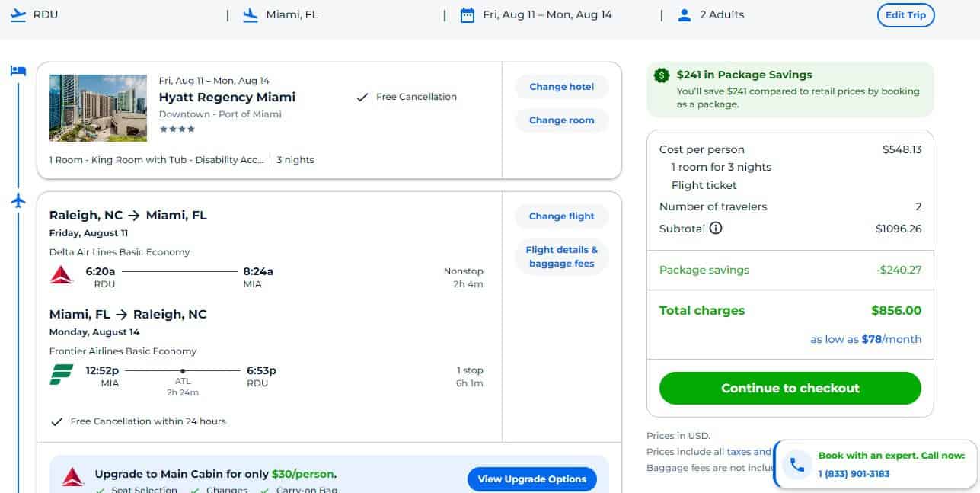
Task: Click the Nonstop 2h 4m flight duration
Action: point(464,277)
